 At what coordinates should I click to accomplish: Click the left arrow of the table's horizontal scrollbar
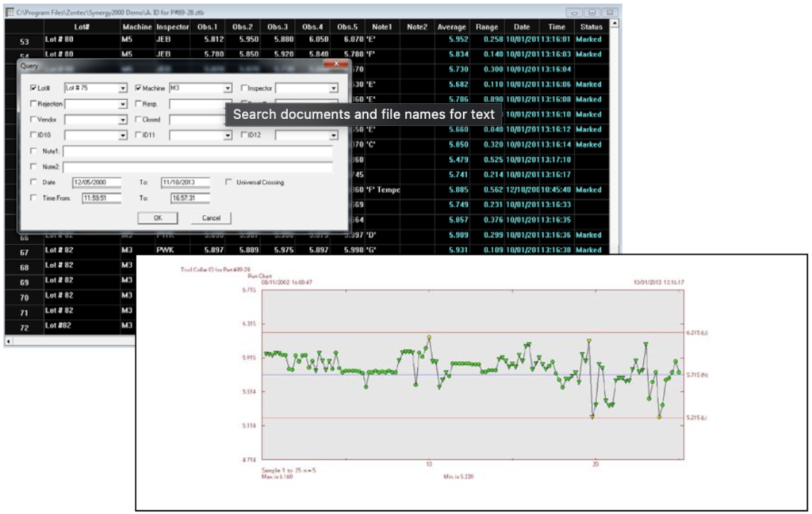tap(8, 341)
